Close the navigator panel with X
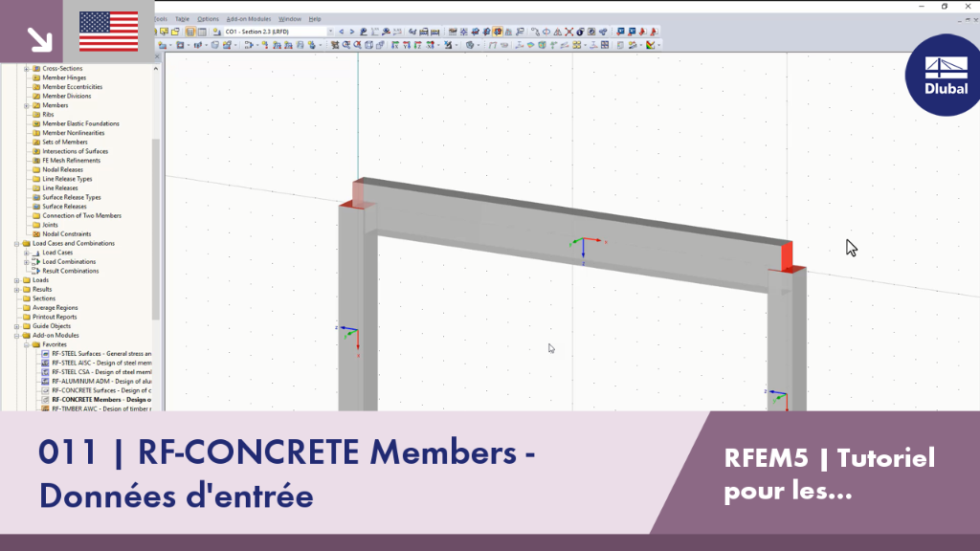980x551 pixels. coord(158,56)
